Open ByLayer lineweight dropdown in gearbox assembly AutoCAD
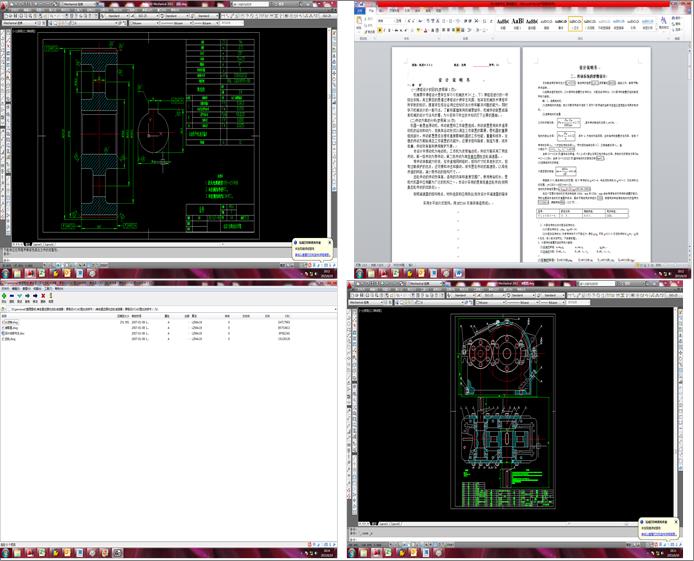The width and height of the screenshot is (694, 561). tap(550, 303)
